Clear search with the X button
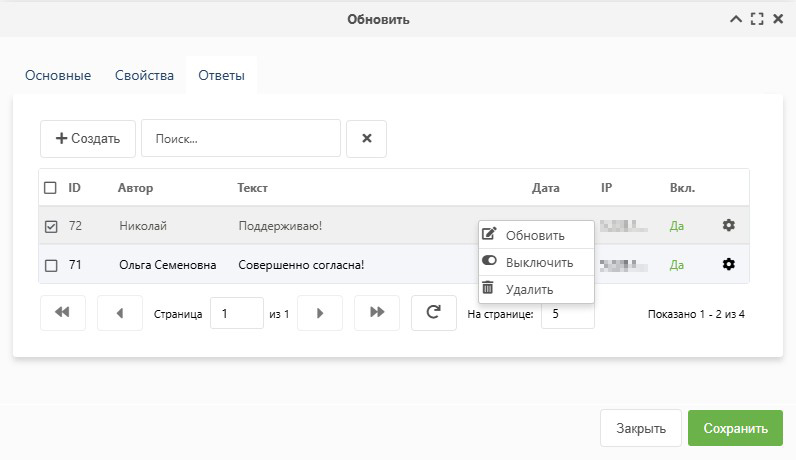The image size is (796, 460). [366, 139]
